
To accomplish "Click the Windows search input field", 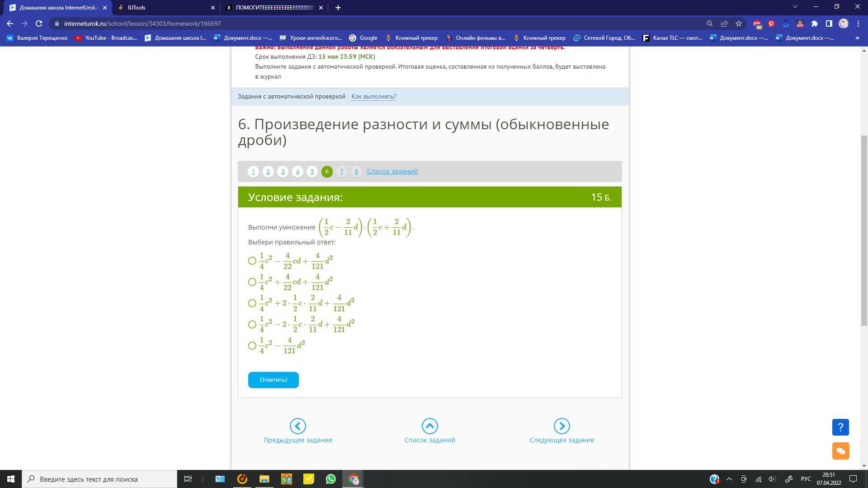I will (x=100, y=479).
